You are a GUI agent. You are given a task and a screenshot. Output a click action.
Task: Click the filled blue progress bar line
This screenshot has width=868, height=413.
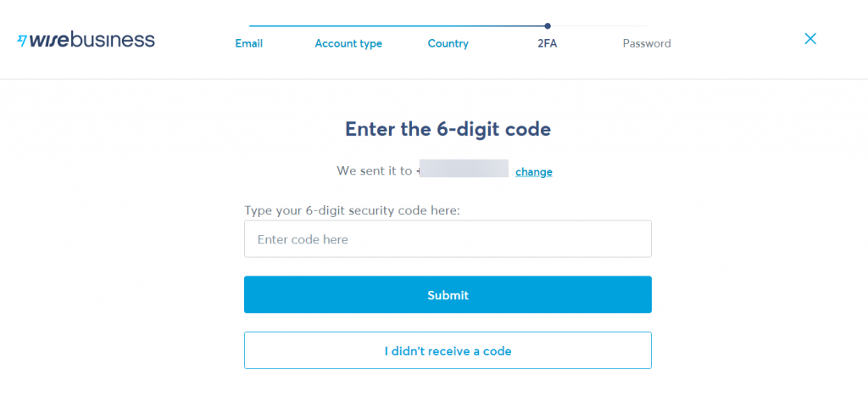pos(397,26)
